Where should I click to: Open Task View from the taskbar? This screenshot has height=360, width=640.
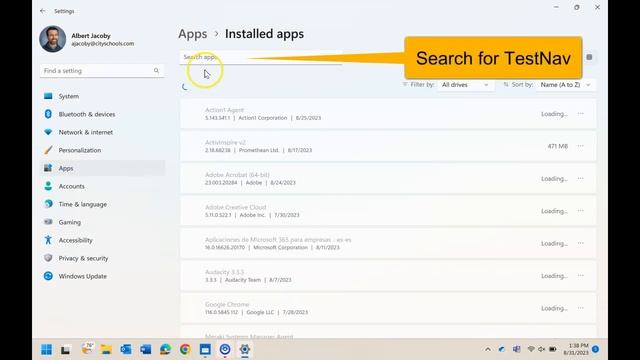(66, 350)
